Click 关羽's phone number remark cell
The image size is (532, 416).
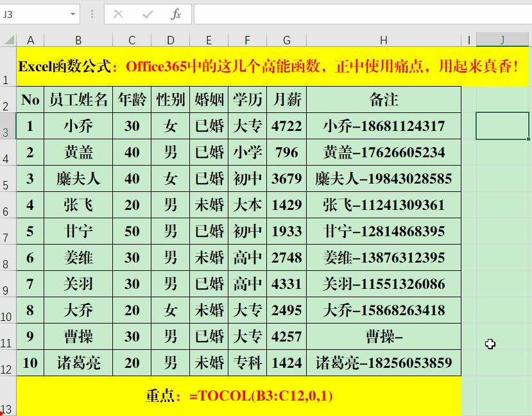383,284
